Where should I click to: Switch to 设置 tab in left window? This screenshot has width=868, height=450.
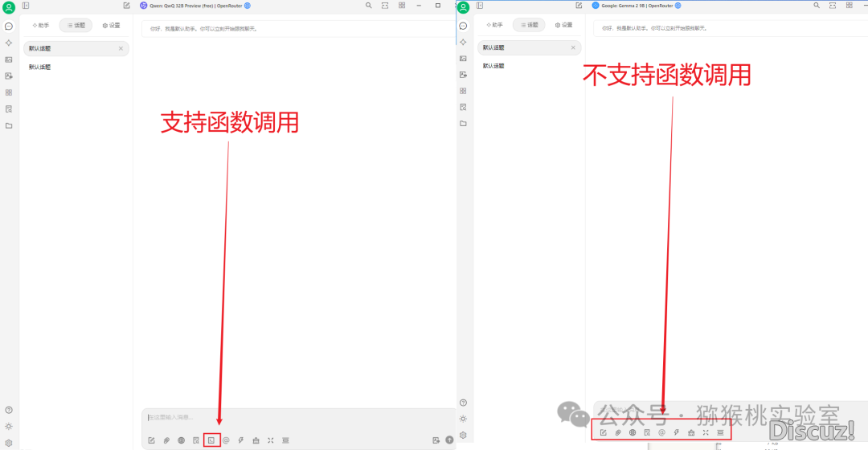(111, 26)
